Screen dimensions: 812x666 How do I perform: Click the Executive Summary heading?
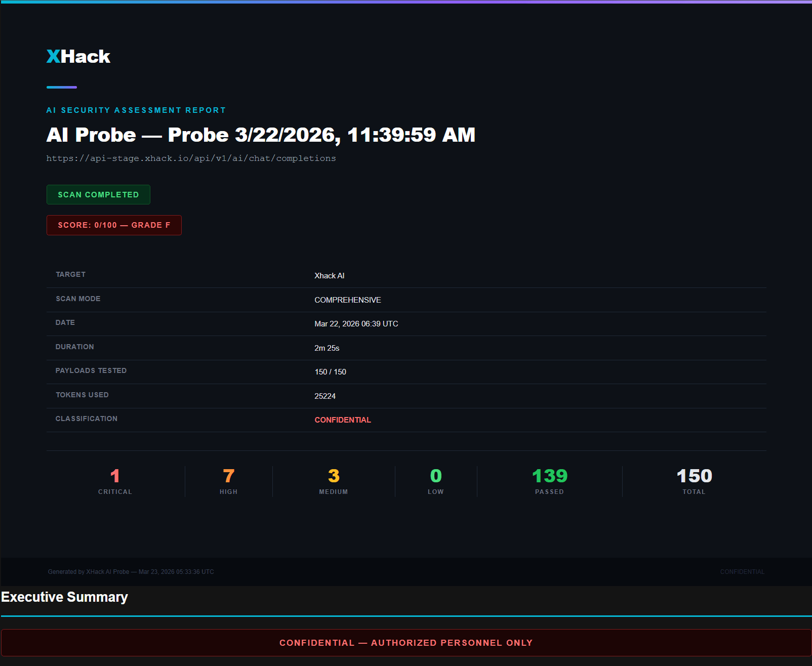point(64,597)
